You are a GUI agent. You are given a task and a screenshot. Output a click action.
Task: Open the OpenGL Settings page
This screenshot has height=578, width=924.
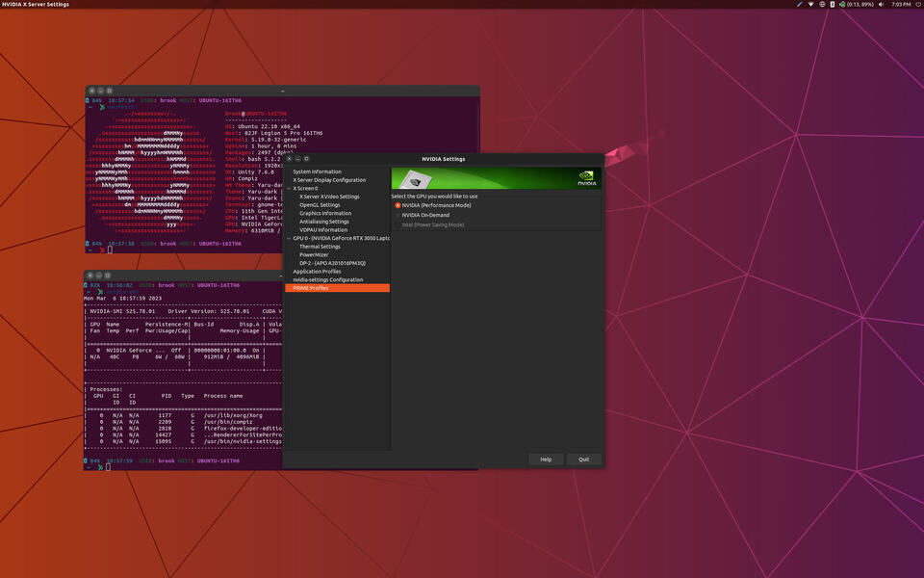[x=320, y=204]
